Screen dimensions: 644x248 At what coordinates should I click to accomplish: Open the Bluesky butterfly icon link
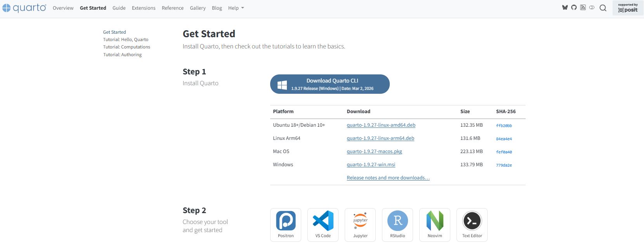coord(565,7)
